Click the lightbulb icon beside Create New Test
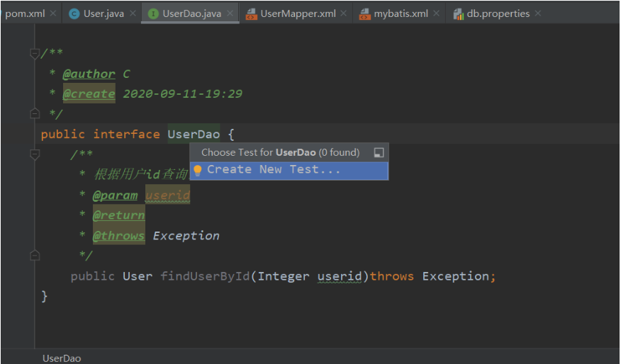The width and height of the screenshot is (621, 364). pyautogui.click(x=198, y=171)
